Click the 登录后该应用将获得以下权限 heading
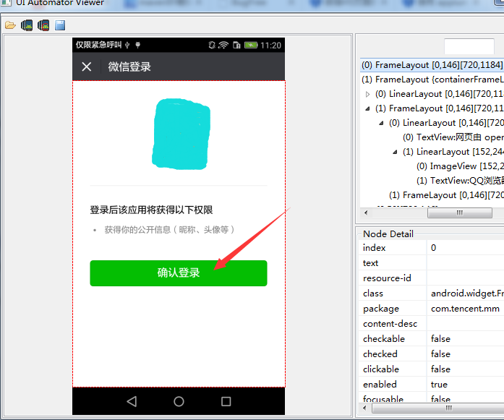The height and width of the screenshot is (420, 504). click(151, 210)
